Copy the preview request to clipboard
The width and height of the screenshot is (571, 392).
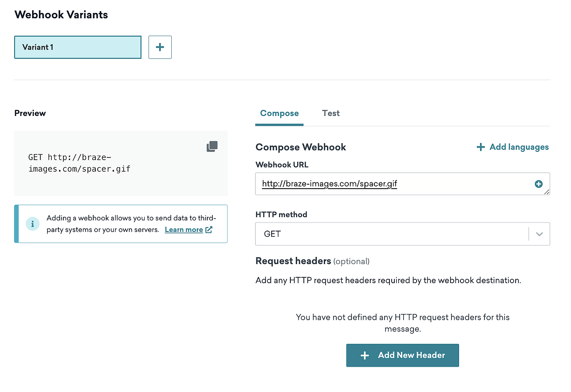(212, 146)
